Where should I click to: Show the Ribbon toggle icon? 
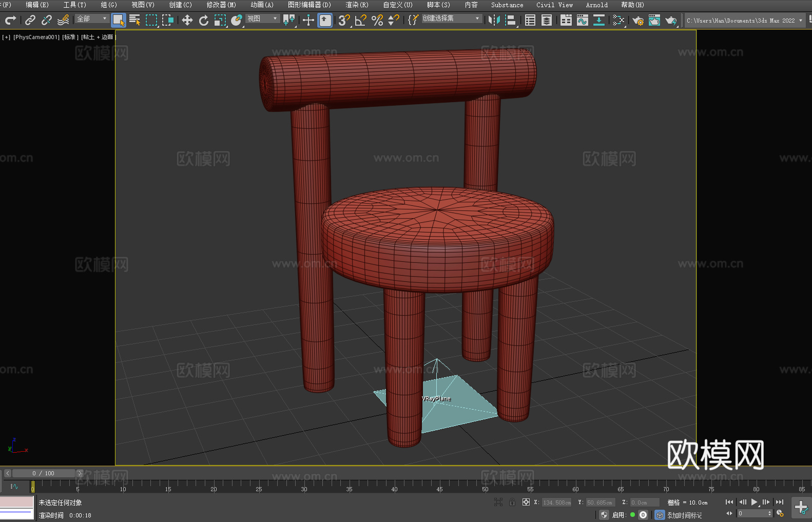point(566,21)
